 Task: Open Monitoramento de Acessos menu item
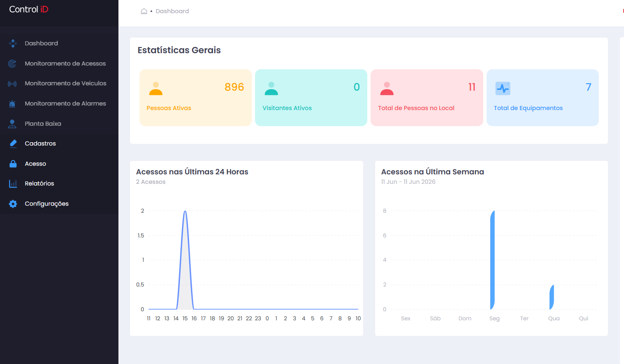coord(59,63)
